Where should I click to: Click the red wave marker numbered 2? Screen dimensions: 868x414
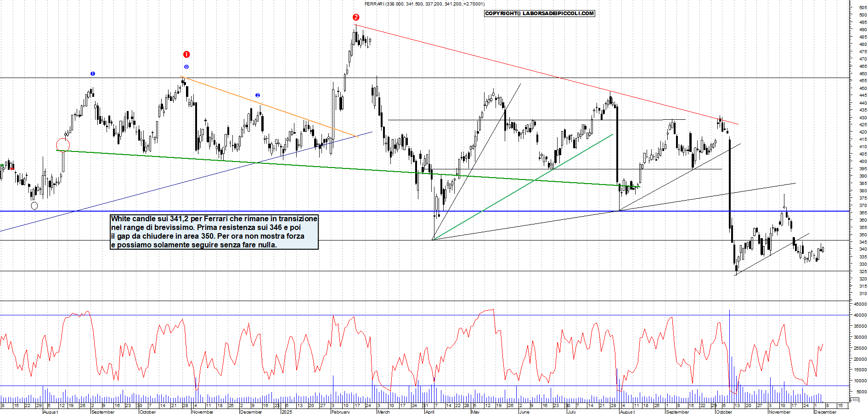point(356,17)
